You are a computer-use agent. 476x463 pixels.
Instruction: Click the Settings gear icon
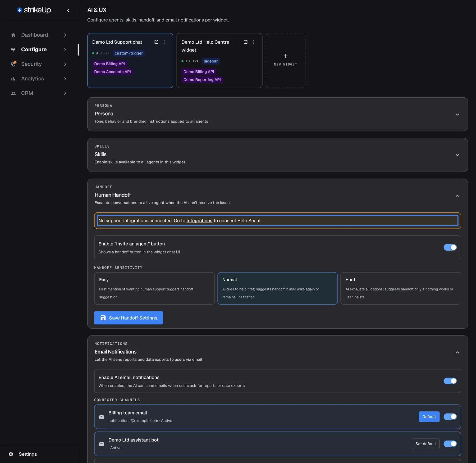pos(11,454)
